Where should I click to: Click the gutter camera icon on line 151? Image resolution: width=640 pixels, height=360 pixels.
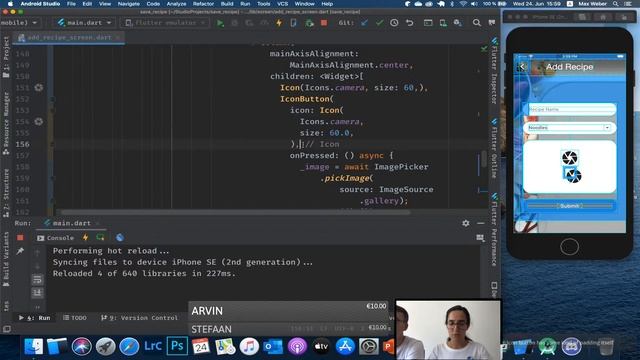tap(39, 87)
